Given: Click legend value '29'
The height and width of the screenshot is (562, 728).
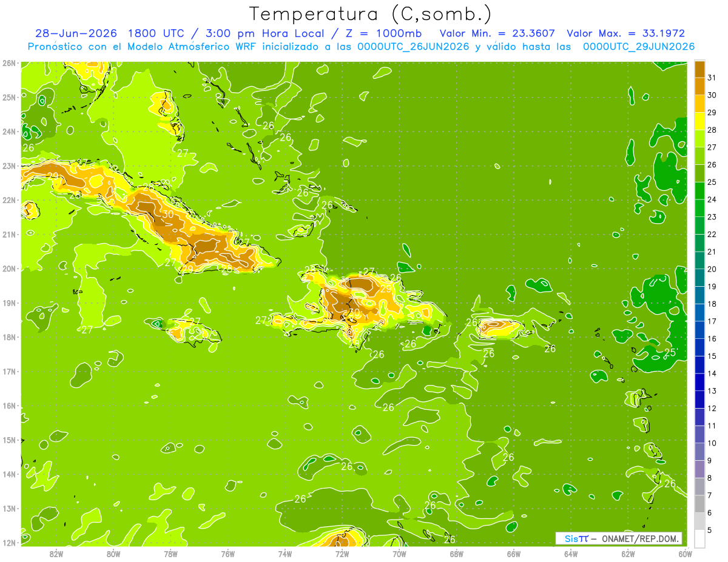Looking at the screenshot, I should click(712, 113).
